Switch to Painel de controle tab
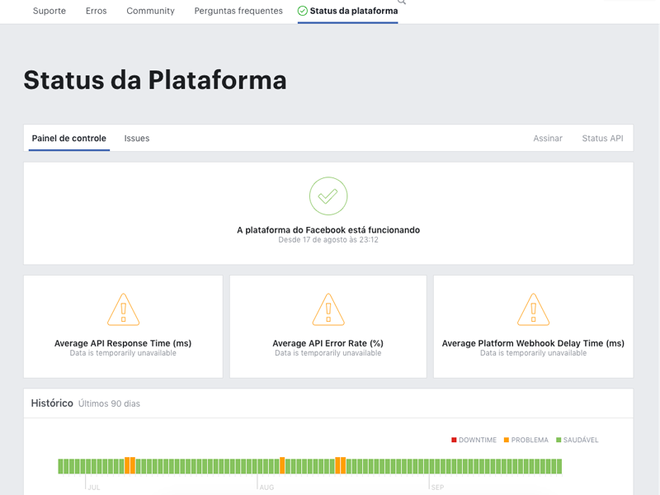 [x=69, y=138]
